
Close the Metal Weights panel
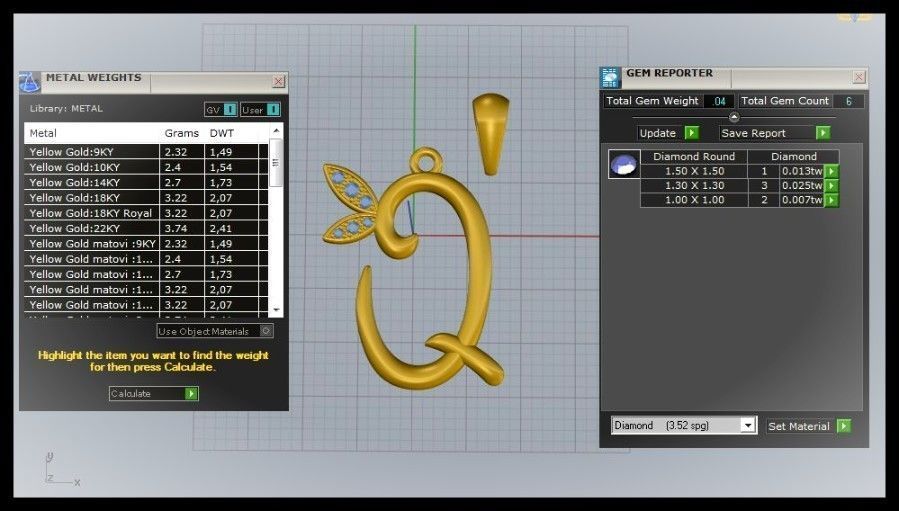[278, 81]
